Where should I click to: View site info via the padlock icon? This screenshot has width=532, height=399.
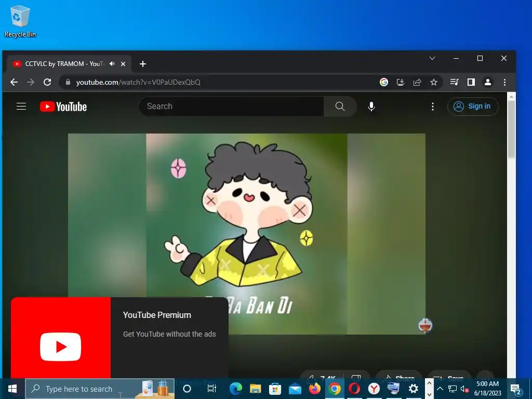(68, 82)
